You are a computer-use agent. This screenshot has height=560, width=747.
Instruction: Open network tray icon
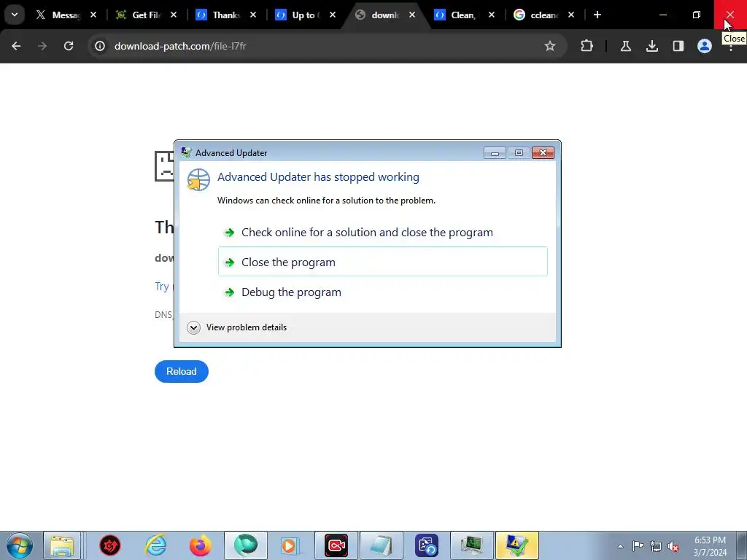656,546
